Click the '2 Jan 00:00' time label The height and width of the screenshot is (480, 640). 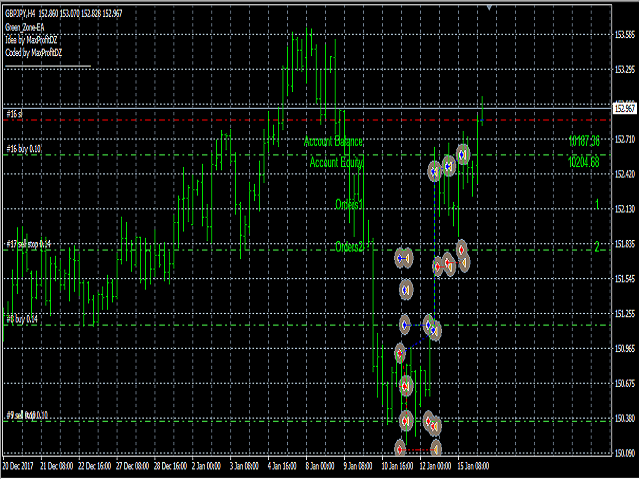pyautogui.click(x=206, y=466)
